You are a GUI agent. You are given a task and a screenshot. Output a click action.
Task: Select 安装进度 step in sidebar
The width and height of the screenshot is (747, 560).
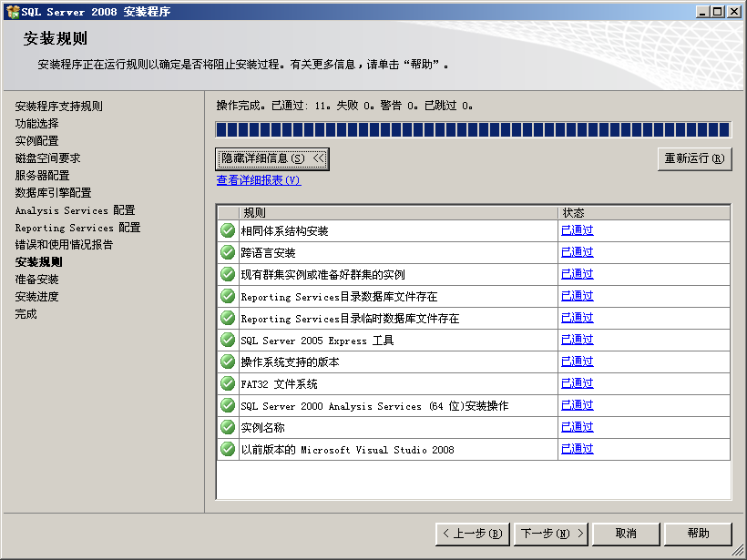point(36,297)
